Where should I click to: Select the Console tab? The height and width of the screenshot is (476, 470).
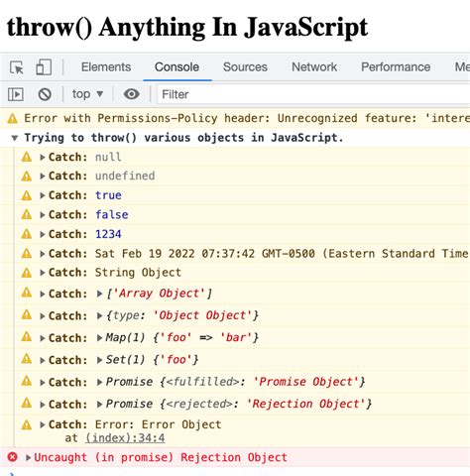coord(176,67)
